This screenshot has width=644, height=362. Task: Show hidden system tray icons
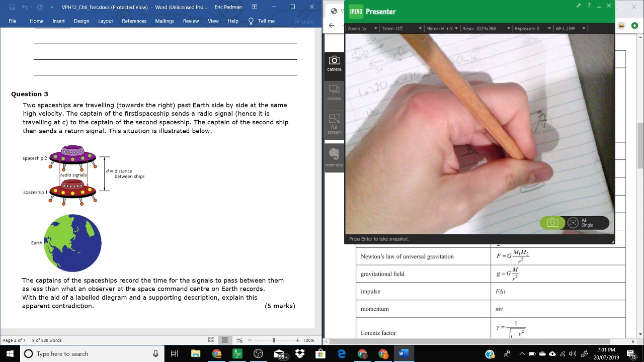(x=522, y=354)
